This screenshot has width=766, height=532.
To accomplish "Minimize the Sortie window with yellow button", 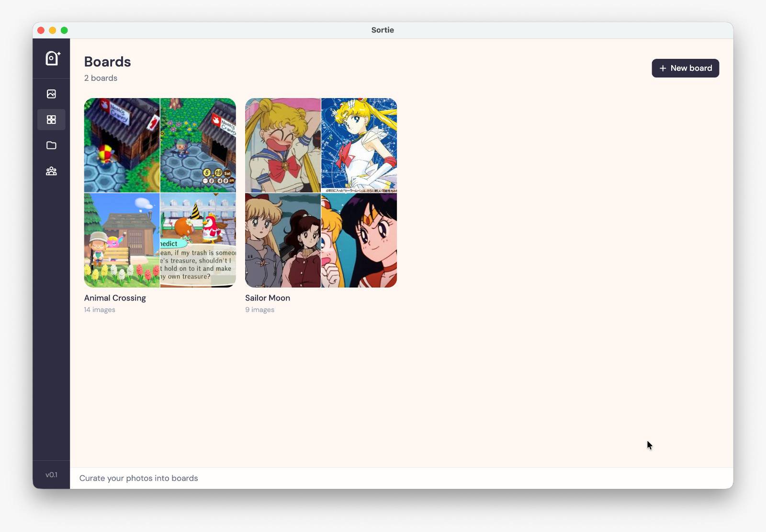I will [x=53, y=30].
